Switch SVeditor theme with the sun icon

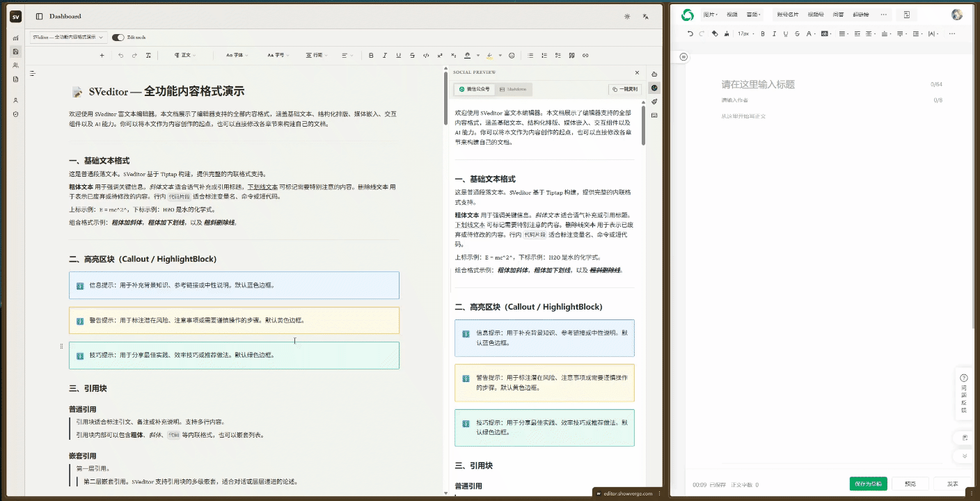pyautogui.click(x=627, y=16)
